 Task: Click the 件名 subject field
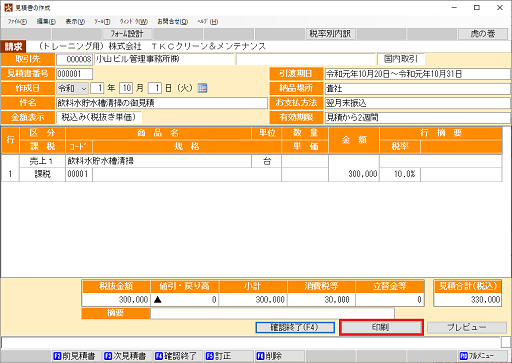point(162,103)
